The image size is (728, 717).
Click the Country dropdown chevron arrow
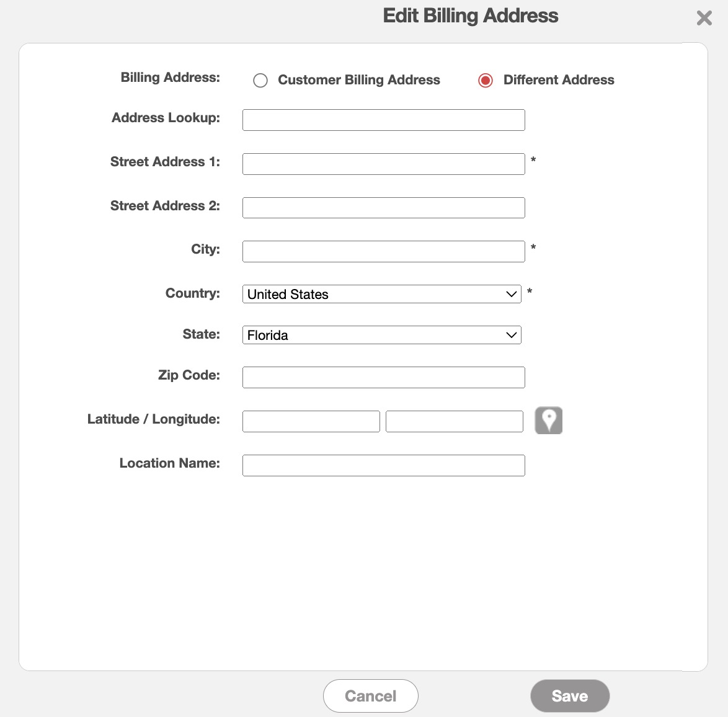[512, 294]
